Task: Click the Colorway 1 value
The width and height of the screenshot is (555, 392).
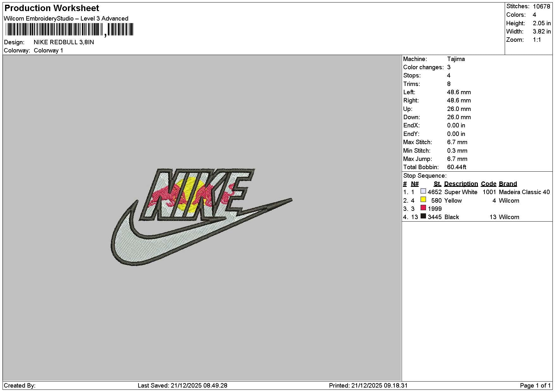Action: [x=48, y=50]
